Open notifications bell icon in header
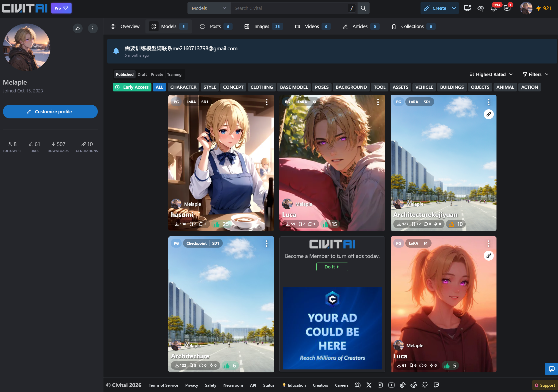Image resolution: width=558 pixels, height=392 pixels. tap(494, 8)
